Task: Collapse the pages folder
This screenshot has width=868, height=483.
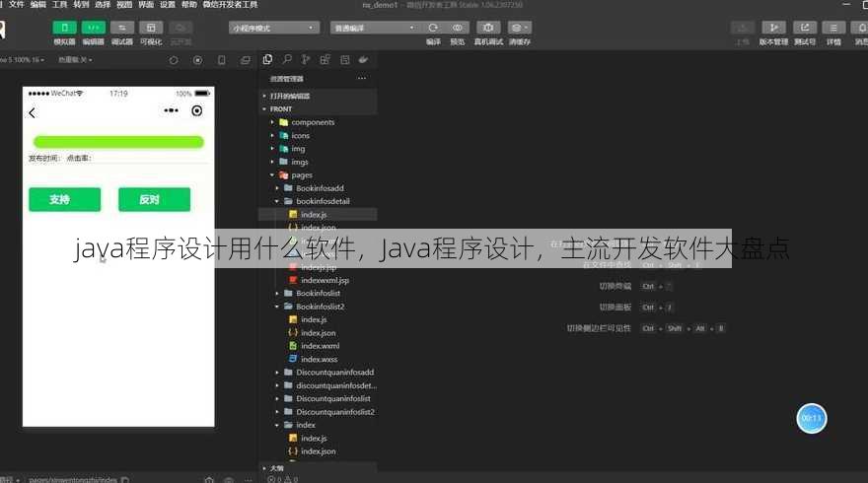Action: point(318,174)
